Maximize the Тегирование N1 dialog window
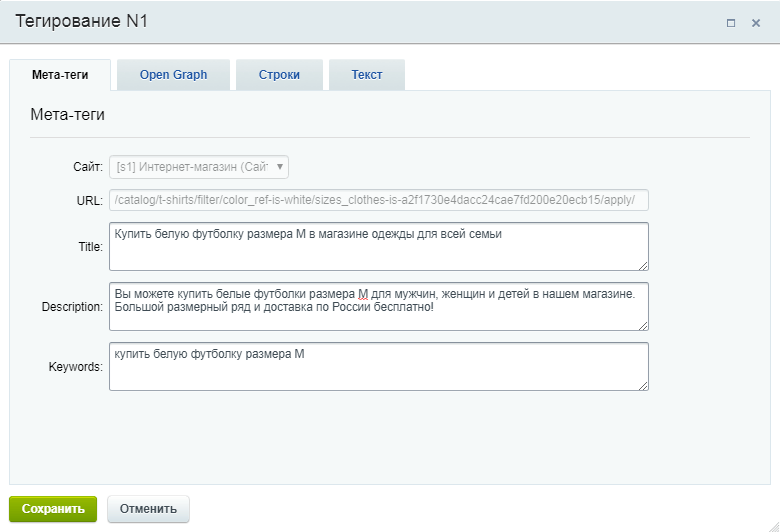 pos(731,23)
